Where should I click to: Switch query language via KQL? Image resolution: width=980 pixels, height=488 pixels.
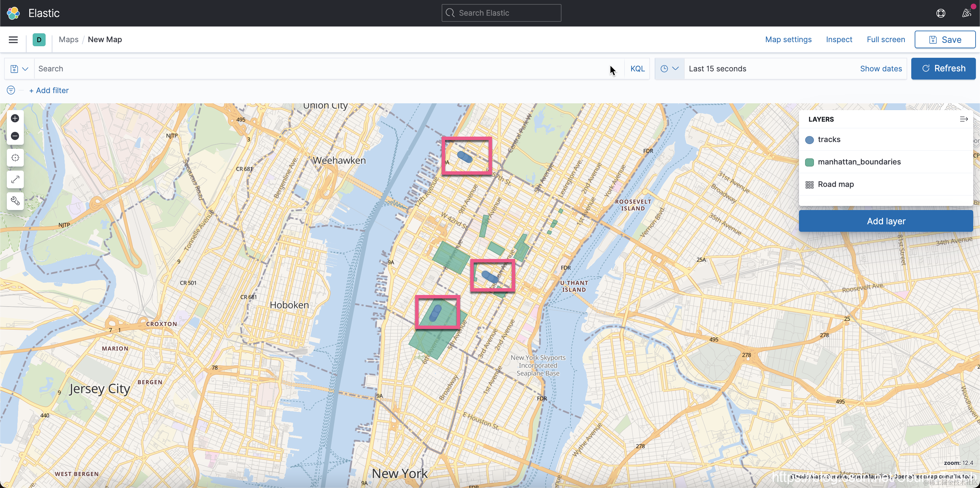point(637,69)
